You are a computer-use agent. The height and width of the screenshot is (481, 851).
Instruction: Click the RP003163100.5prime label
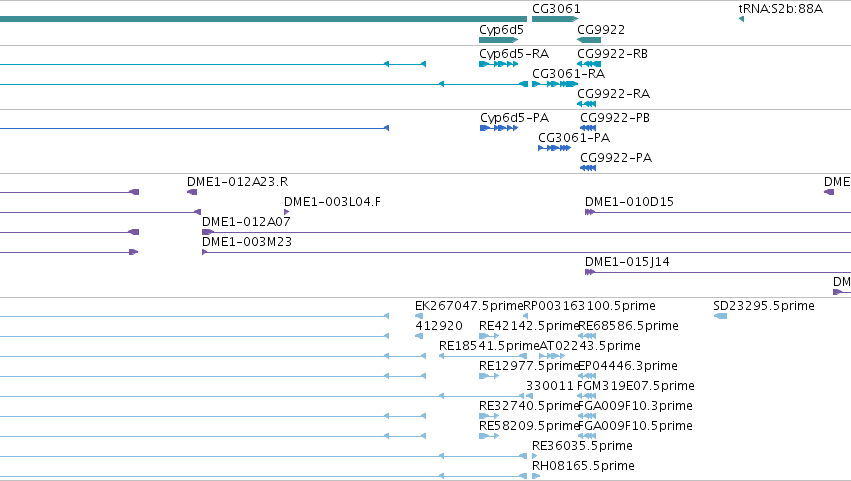click(589, 306)
